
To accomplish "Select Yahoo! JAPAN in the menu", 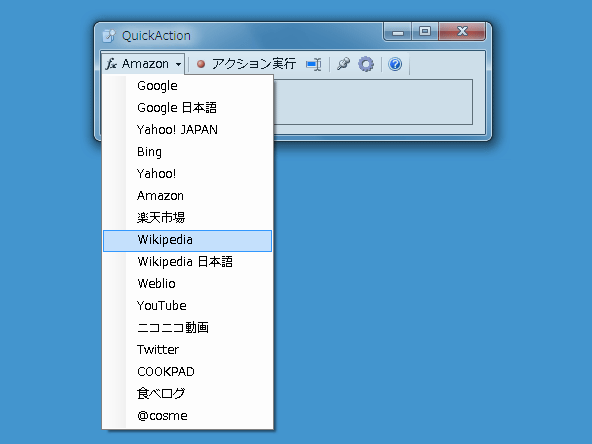I will point(187,130).
